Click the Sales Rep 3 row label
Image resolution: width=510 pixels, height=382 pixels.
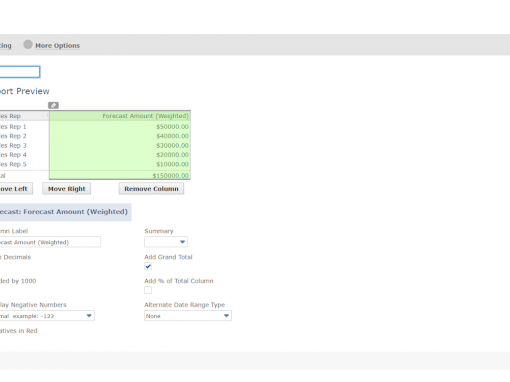point(13,145)
